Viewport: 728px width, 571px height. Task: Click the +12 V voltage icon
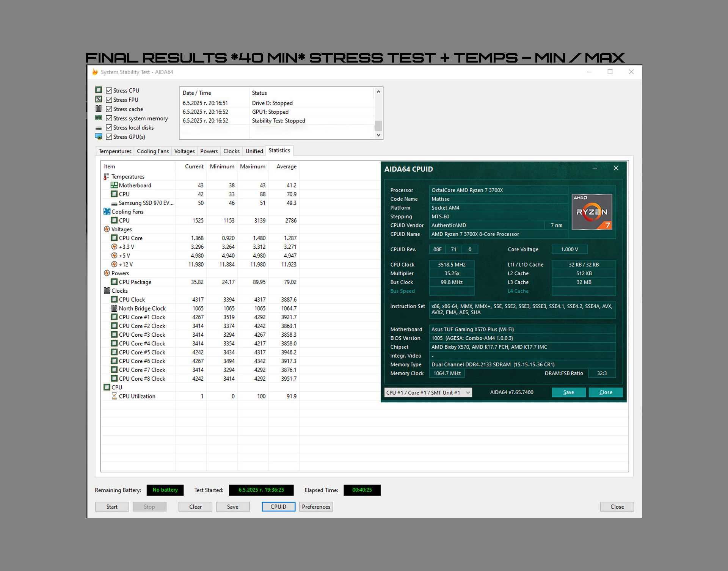click(114, 264)
